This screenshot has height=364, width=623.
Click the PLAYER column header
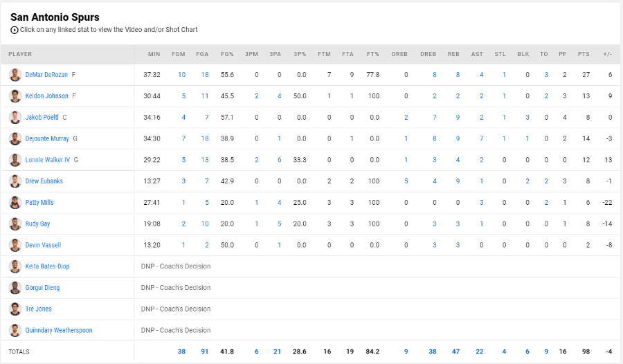point(20,54)
